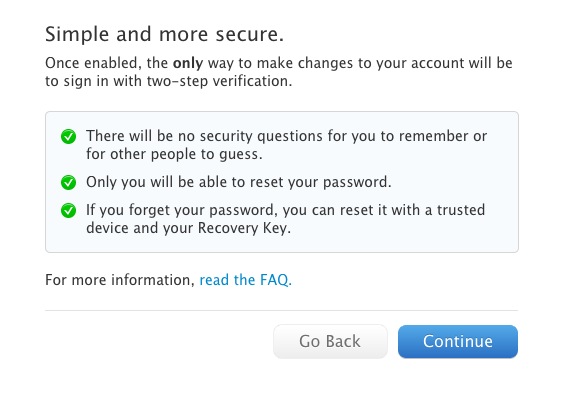
Task: Click Only you will reset your password text
Action: pos(239,182)
